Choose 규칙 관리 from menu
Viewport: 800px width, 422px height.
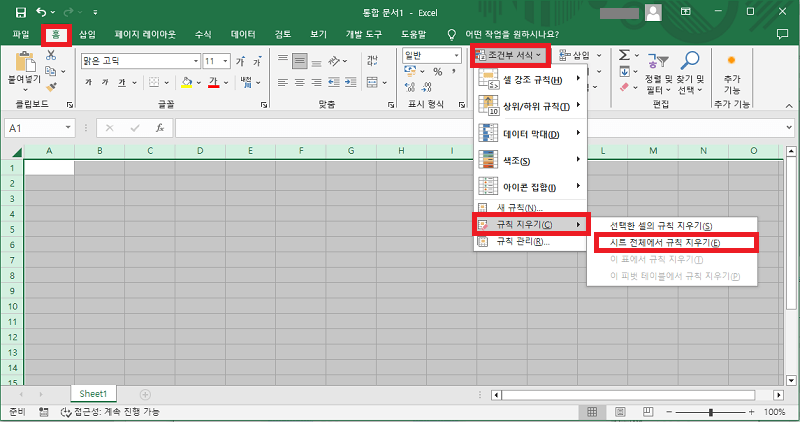(x=531, y=241)
